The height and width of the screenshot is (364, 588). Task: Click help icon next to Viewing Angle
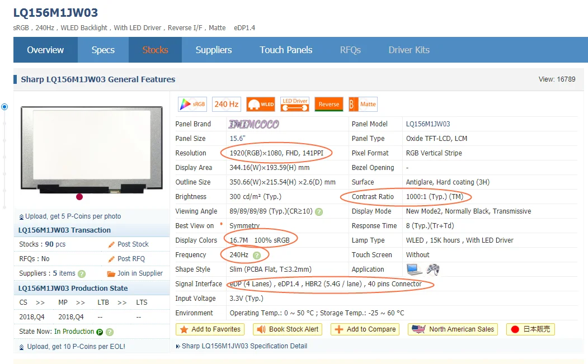pyautogui.click(x=319, y=212)
